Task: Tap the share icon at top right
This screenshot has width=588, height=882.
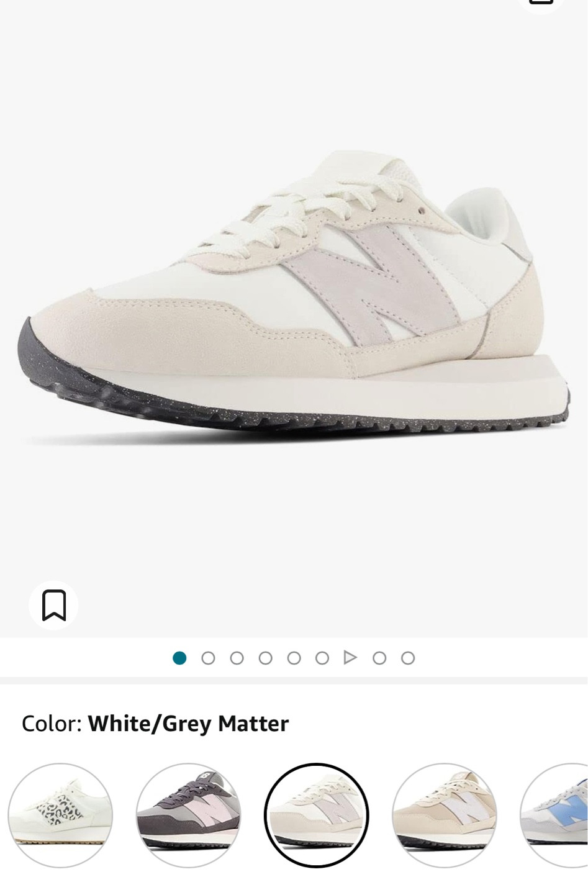Action: (x=541, y=3)
